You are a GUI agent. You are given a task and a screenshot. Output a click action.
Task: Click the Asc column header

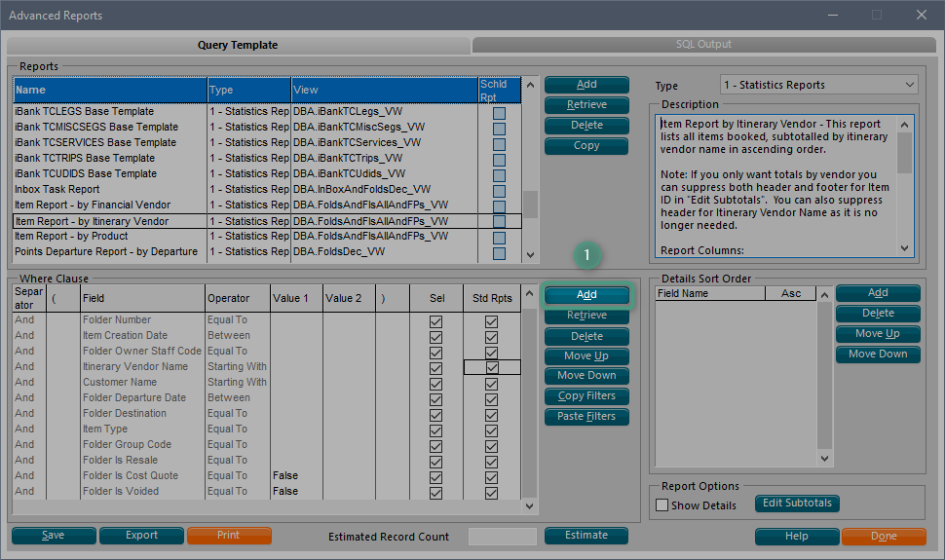[791, 293]
